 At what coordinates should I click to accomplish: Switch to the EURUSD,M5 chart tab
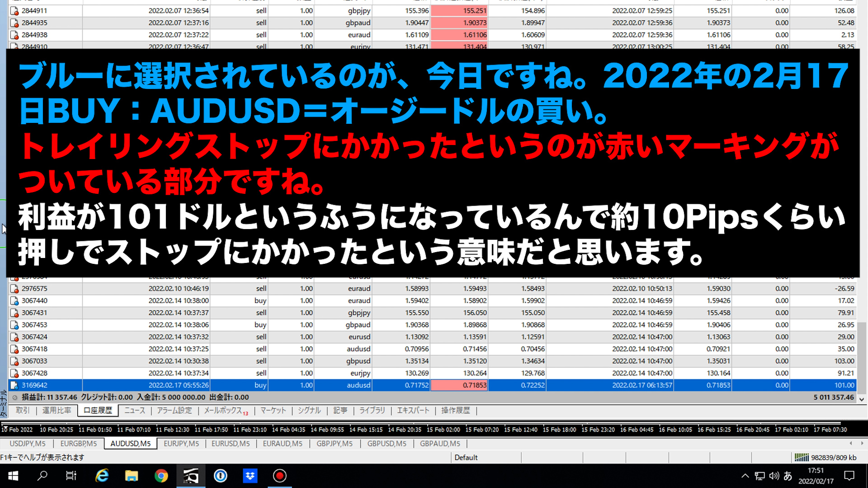(231, 444)
